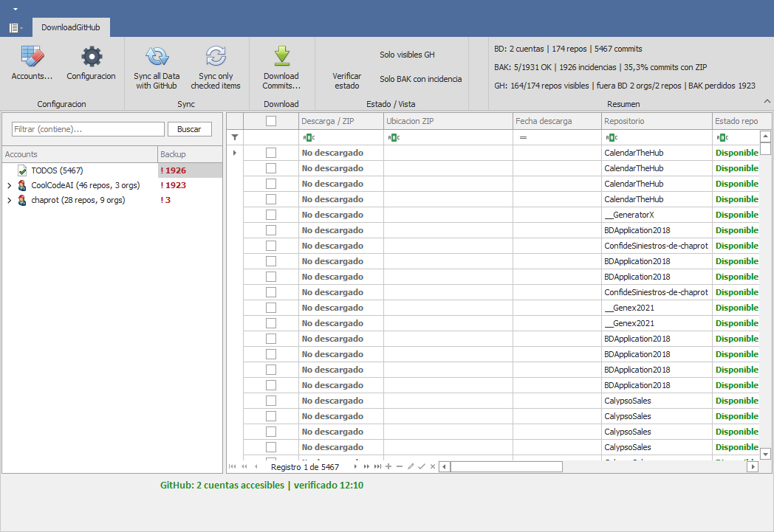This screenshot has height=532, width=774.
Task: Click the Backup column header in tree
Action: click(190, 154)
